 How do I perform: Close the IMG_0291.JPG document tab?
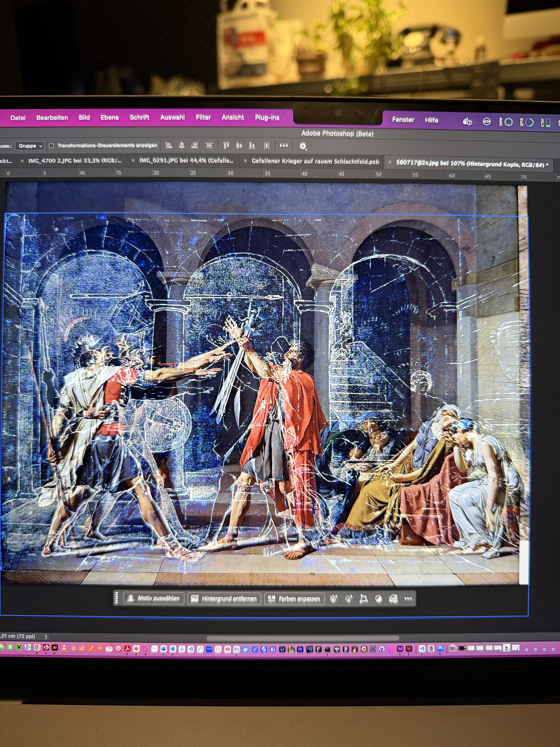[133, 161]
